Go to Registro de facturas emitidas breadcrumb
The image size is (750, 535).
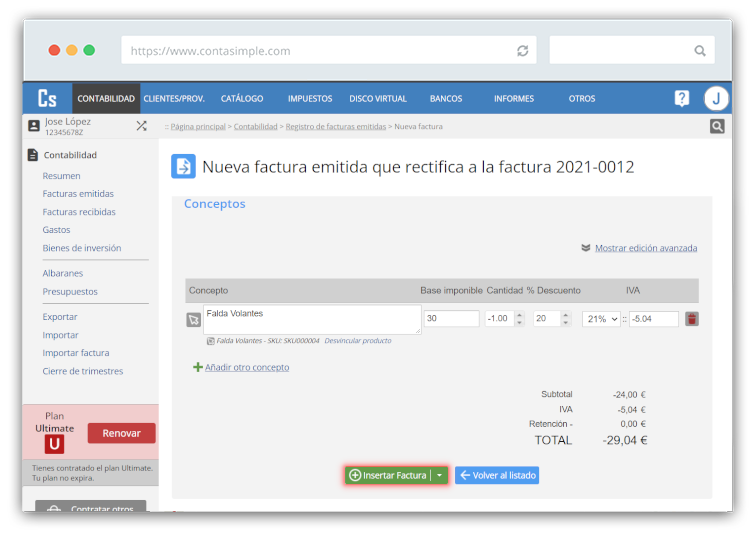point(336,126)
